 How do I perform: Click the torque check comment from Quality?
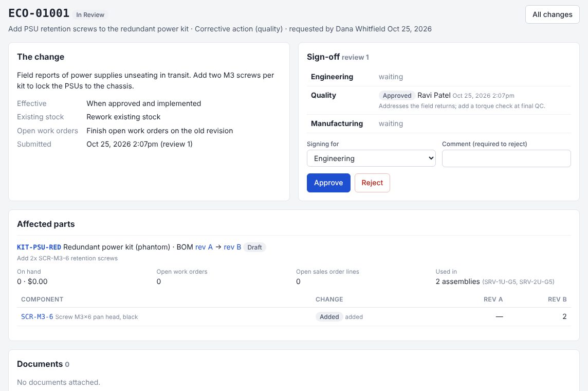pos(462,106)
